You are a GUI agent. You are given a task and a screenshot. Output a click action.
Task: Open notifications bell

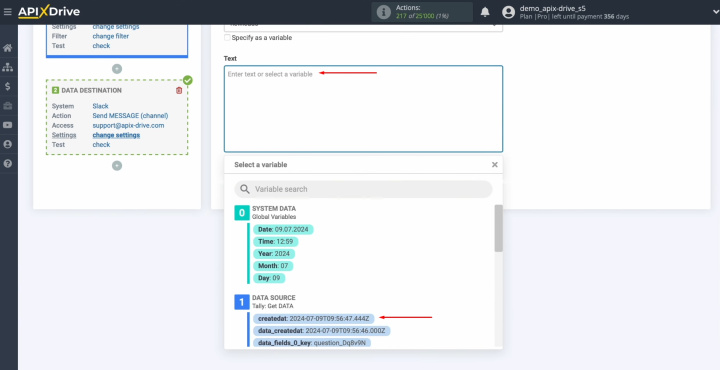click(x=485, y=12)
